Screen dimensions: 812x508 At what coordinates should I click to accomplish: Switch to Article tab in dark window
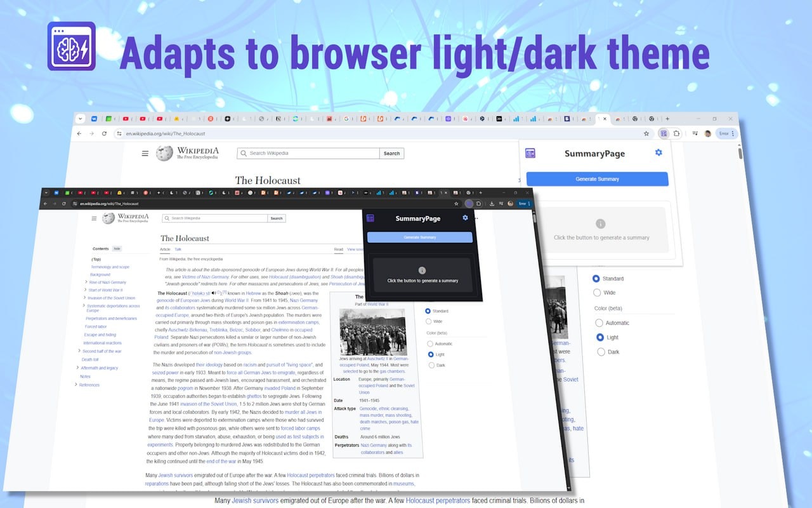tap(164, 250)
